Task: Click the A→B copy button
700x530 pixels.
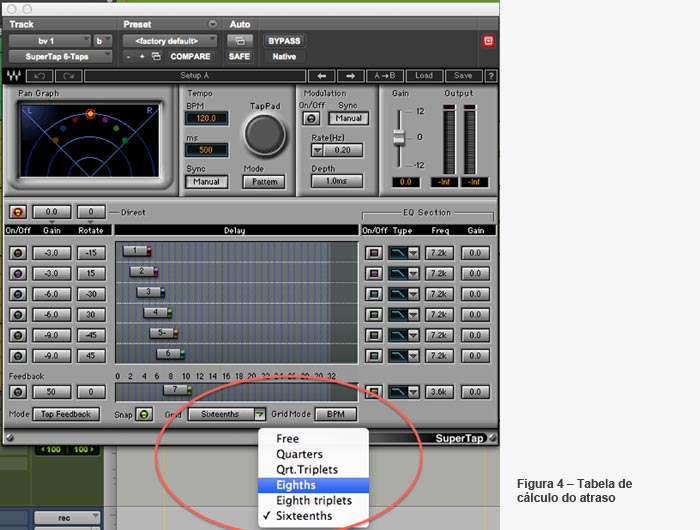Action: (x=384, y=76)
